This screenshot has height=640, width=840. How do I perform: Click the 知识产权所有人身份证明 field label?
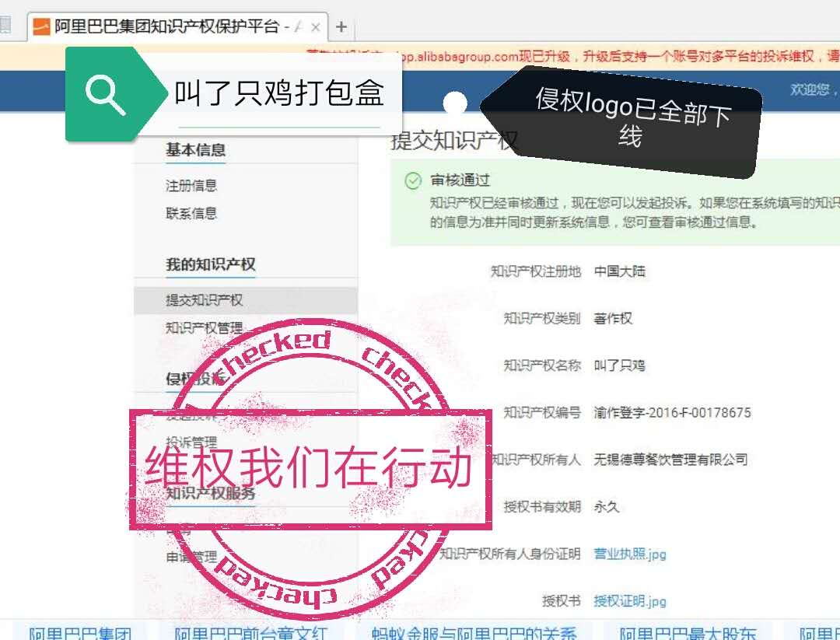click(x=510, y=554)
